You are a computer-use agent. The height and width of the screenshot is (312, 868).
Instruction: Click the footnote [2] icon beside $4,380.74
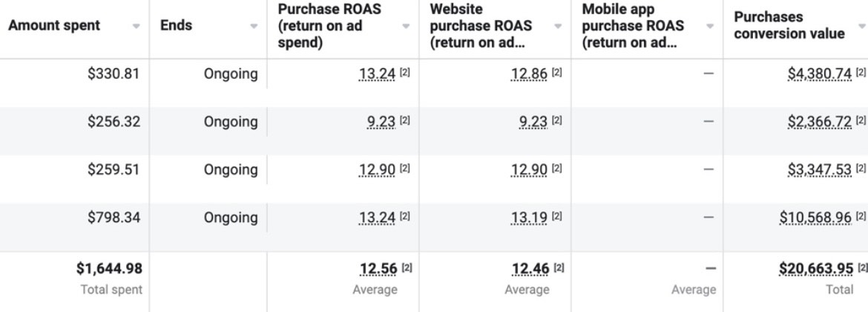pos(861,73)
